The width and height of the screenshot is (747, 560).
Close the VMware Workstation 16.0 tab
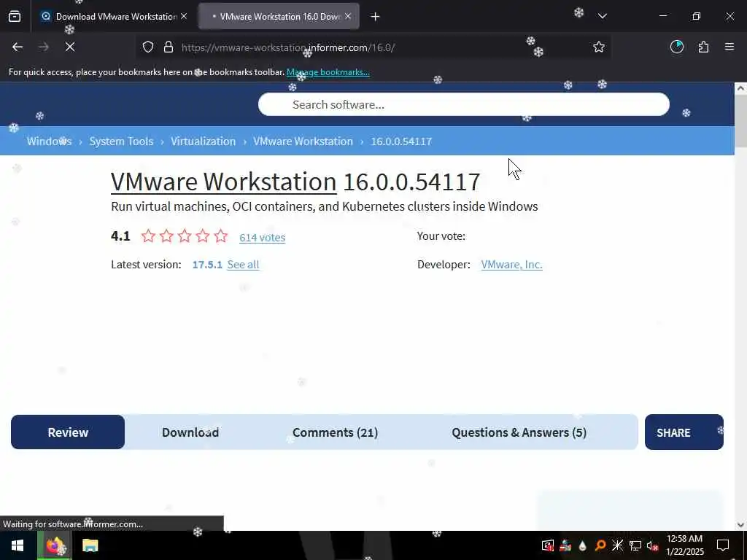point(348,16)
